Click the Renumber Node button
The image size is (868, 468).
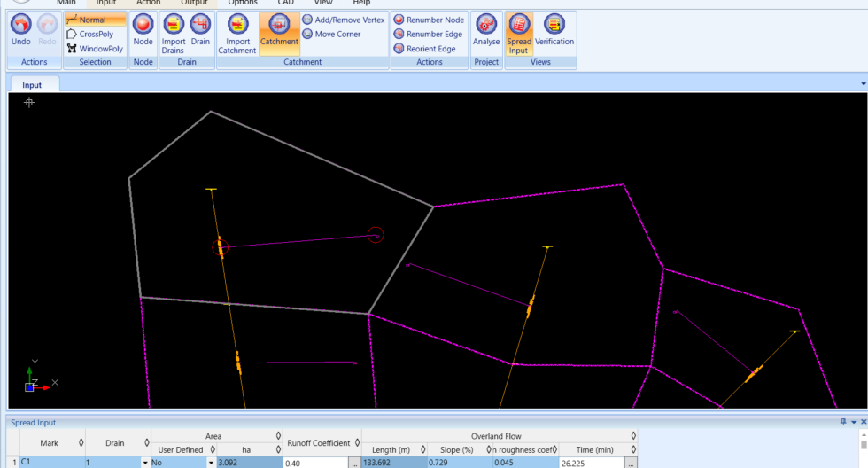click(429, 19)
